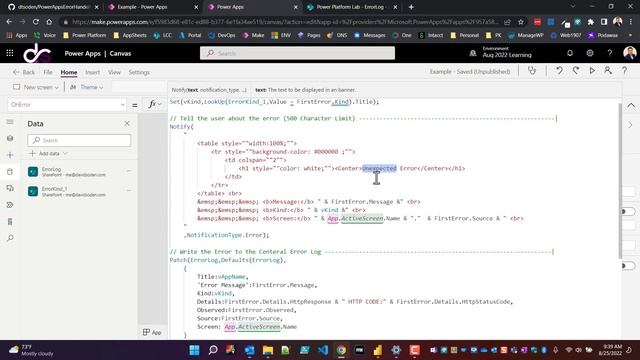Open the Insert plus sidebar icon
The height and width of the screenshot is (360, 640).
(x=10, y=155)
